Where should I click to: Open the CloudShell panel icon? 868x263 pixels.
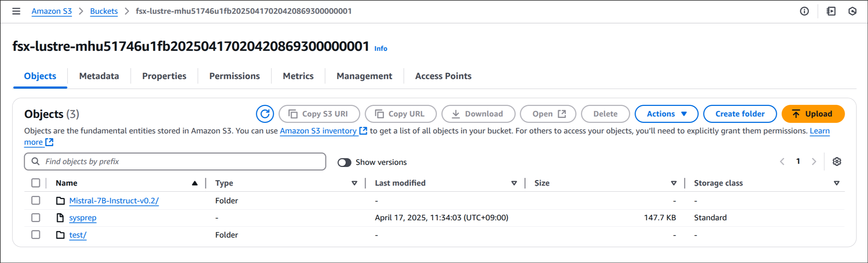[831, 11]
